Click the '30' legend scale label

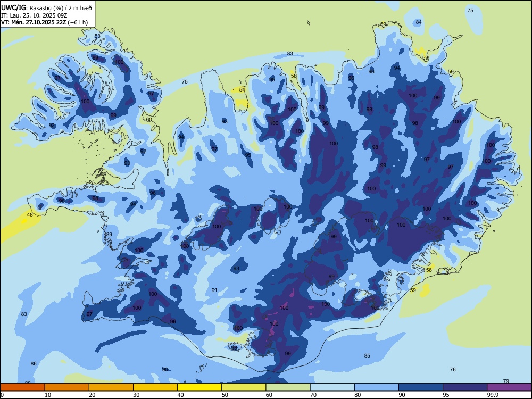[136, 395]
